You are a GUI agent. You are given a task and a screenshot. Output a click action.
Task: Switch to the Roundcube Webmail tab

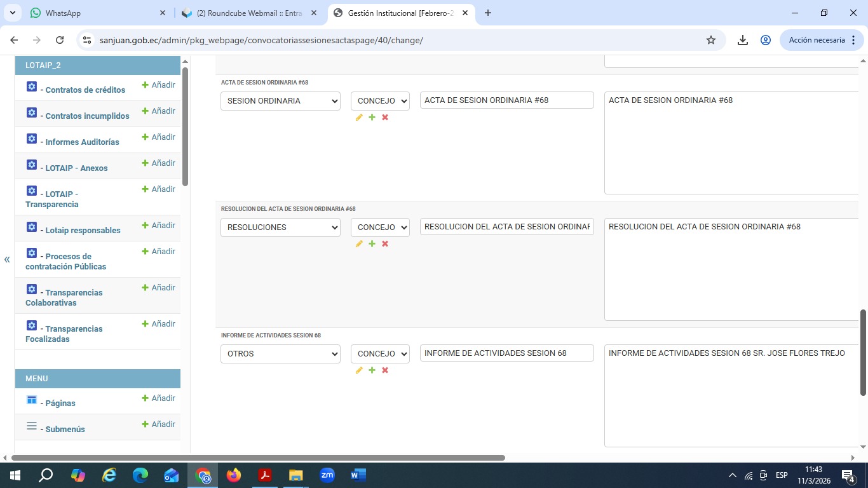pyautogui.click(x=248, y=13)
